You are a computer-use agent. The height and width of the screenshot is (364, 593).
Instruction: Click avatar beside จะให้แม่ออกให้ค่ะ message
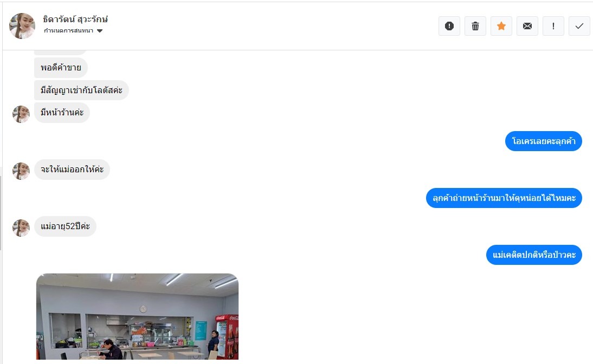pos(21,171)
